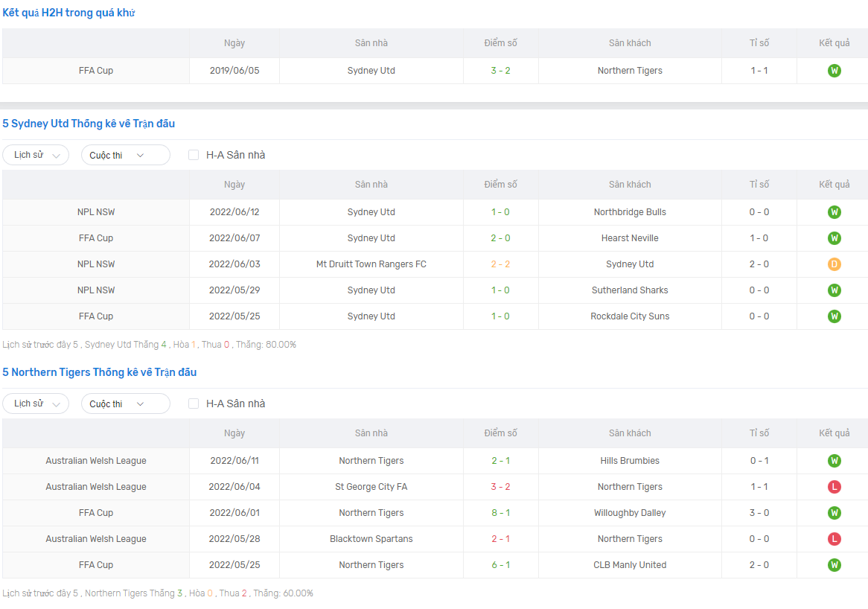The width and height of the screenshot is (868, 609).
Task: Select the Sutherland Sharks team name
Action: (x=630, y=290)
